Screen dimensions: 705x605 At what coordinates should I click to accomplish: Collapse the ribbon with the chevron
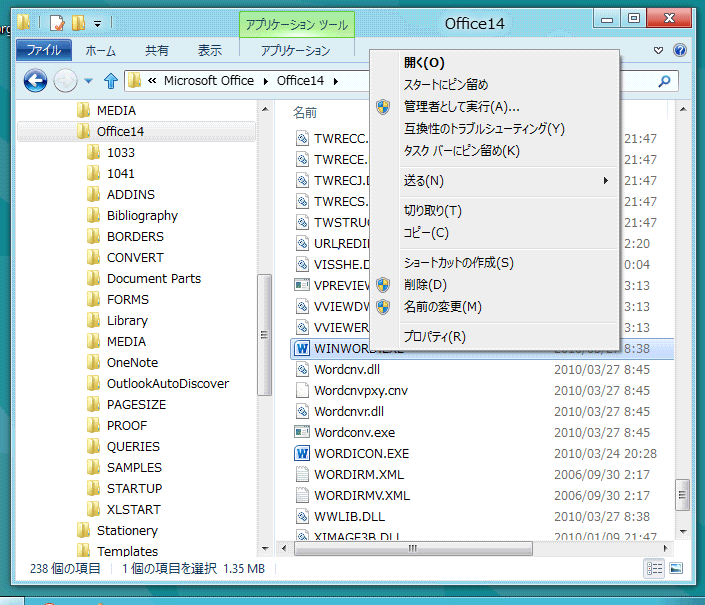click(658, 50)
